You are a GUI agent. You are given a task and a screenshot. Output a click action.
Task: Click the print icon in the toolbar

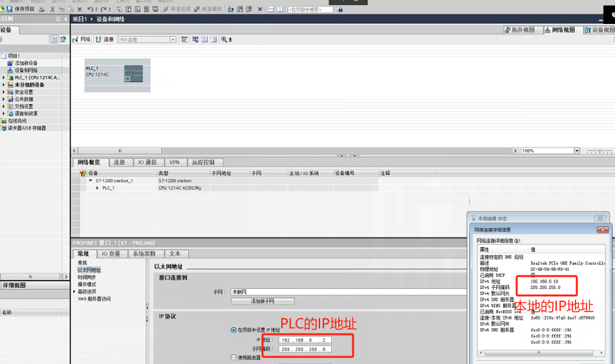pos(41,9)
